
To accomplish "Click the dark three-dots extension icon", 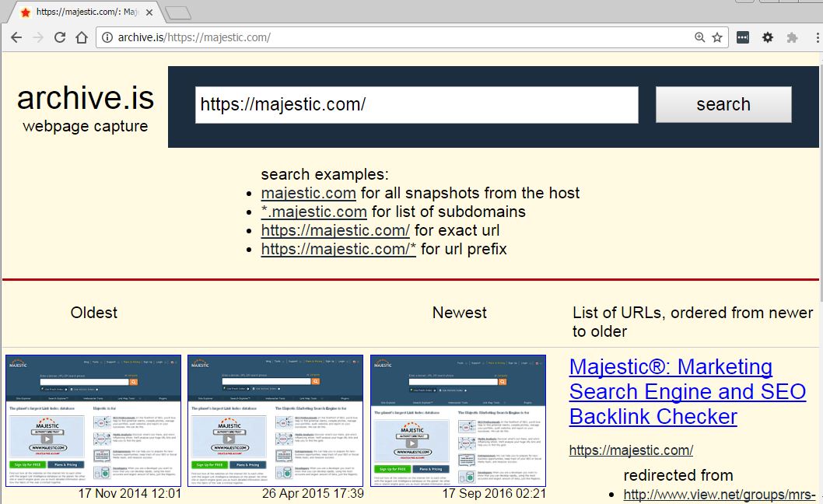I will [743, 37].
